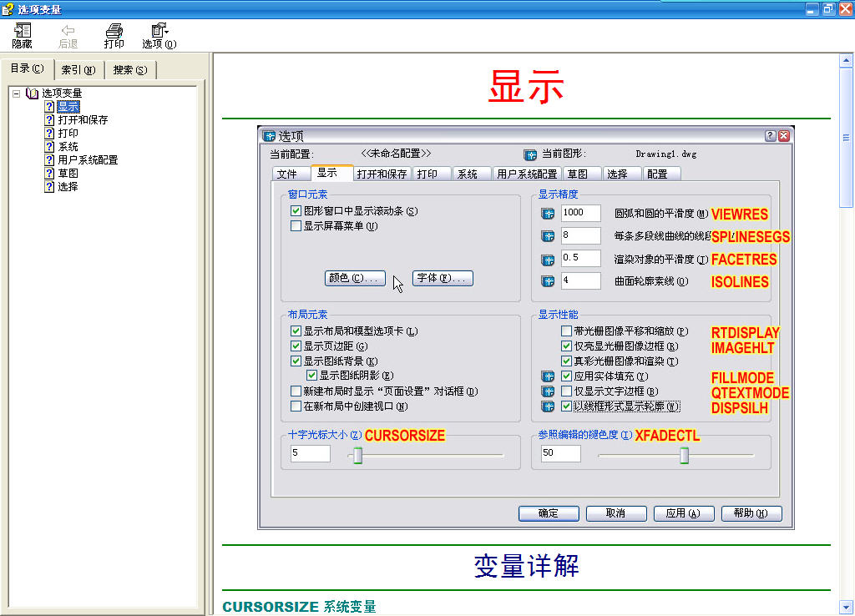The width and height of the screenshot is (855, 616).
Task: Toggle 应用实体填充 checkbox
Action: tap(567, 376)
